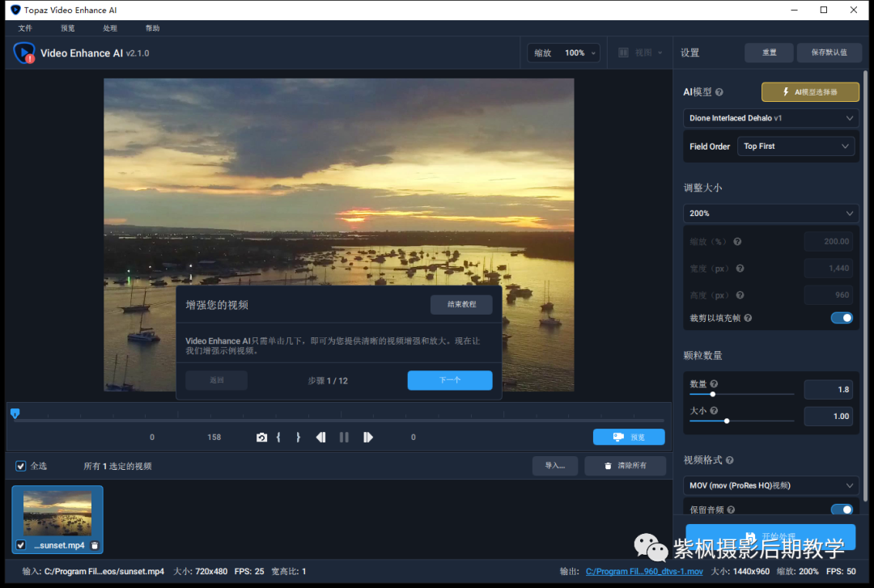The width and height of the screenshot is (874, 588).
Task: Click the timeline scrub bar
Action: tap(339, 420)
